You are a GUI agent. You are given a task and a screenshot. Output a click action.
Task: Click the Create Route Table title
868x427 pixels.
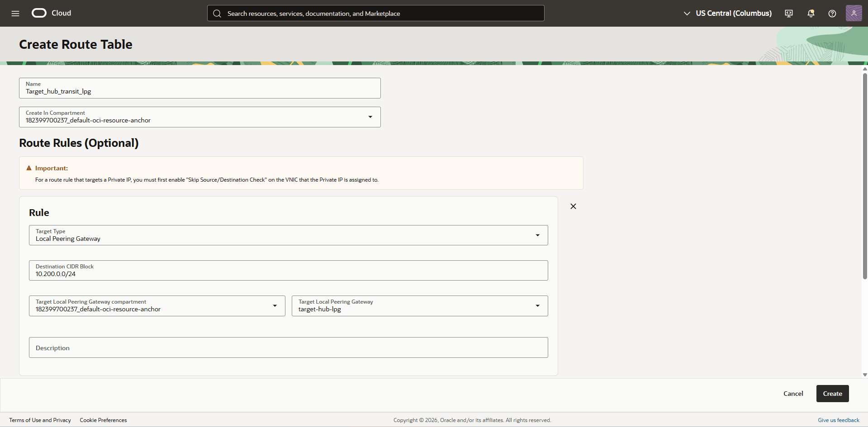[x=76, y=44]
